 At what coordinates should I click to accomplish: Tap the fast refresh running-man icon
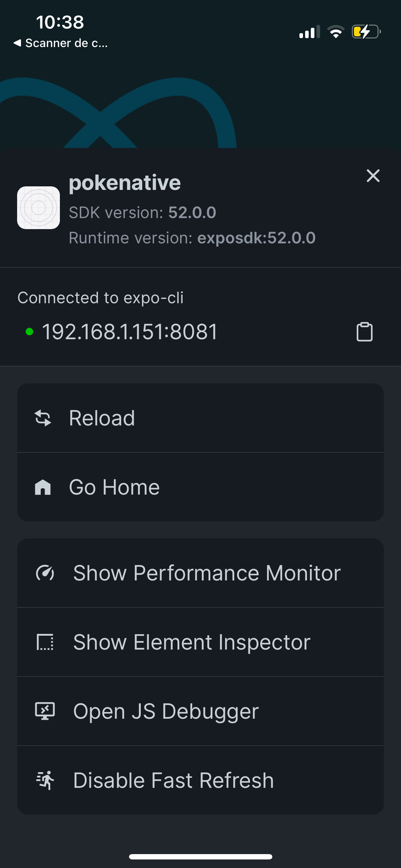[x=45, y=780]
